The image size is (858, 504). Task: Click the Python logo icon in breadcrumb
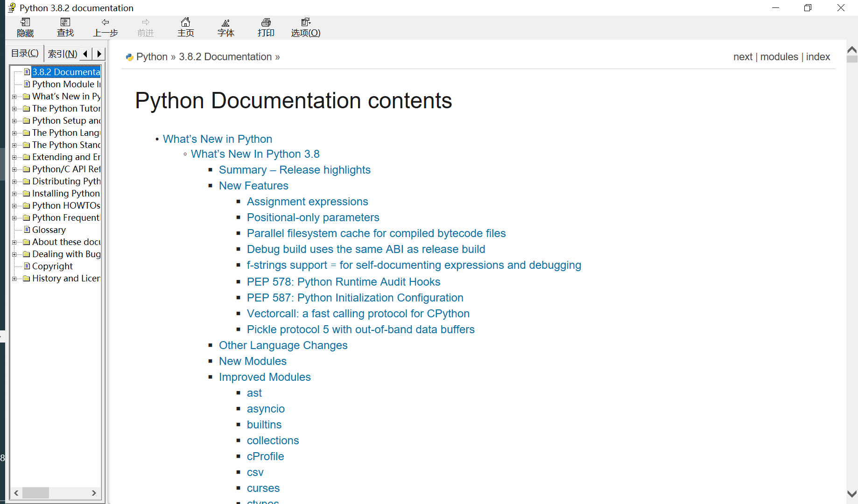click(129, 57)
